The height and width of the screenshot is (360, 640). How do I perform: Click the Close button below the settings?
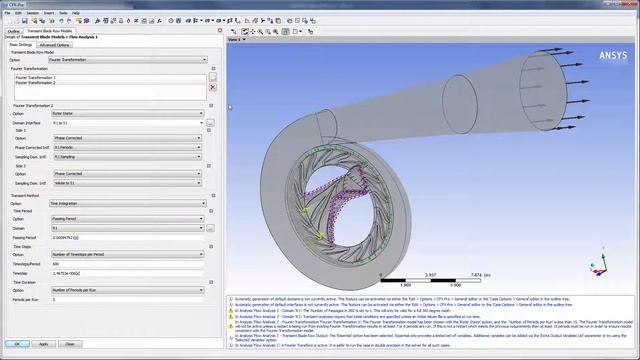[x=70, y=344]
